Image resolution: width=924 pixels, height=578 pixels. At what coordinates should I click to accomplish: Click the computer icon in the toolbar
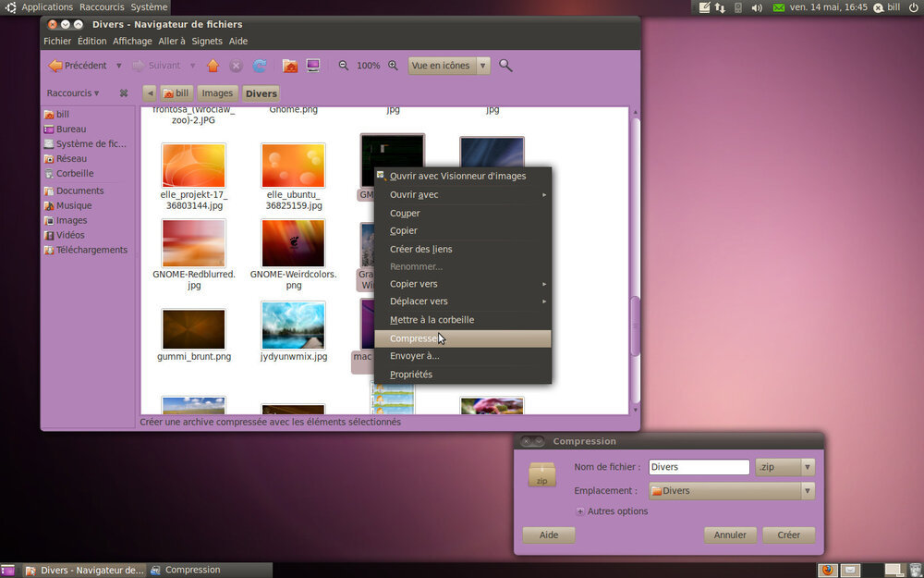tap(313, 66)
